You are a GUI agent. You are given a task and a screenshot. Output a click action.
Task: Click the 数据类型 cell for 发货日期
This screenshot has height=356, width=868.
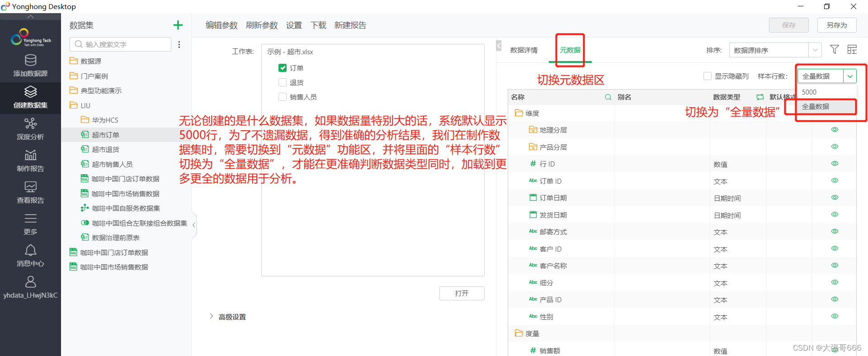738,215
